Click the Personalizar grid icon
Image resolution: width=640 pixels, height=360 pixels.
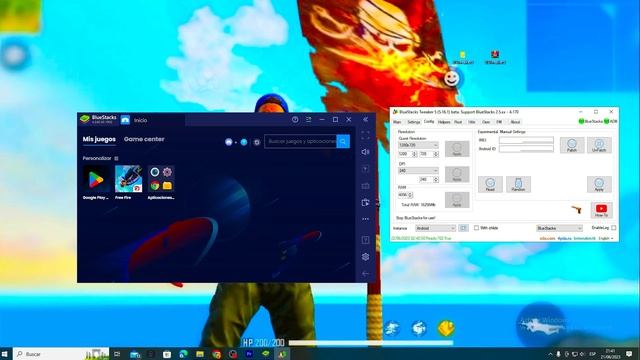(x=116, y=158)
